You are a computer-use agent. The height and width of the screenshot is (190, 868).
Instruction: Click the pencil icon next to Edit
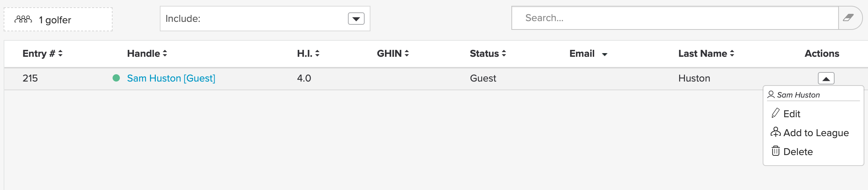click(775, 113)
